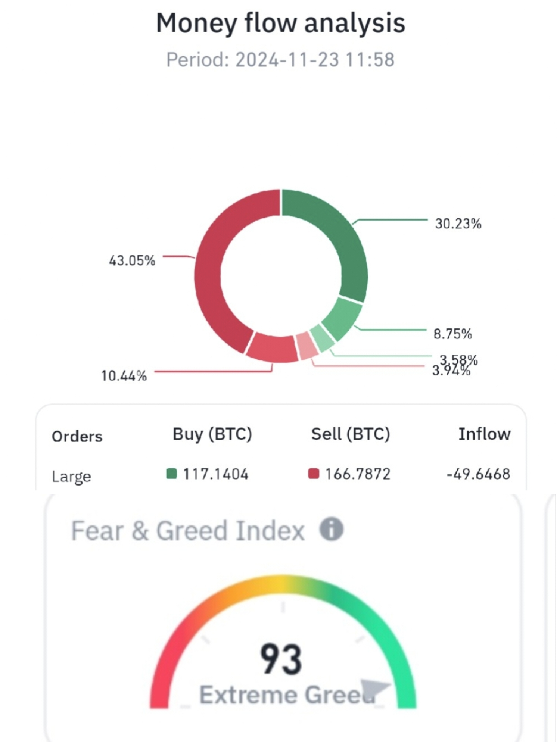The width and height of the screenshot is (560, 746).
Task: Click the Inflow column header
Action: pos(484,434)
